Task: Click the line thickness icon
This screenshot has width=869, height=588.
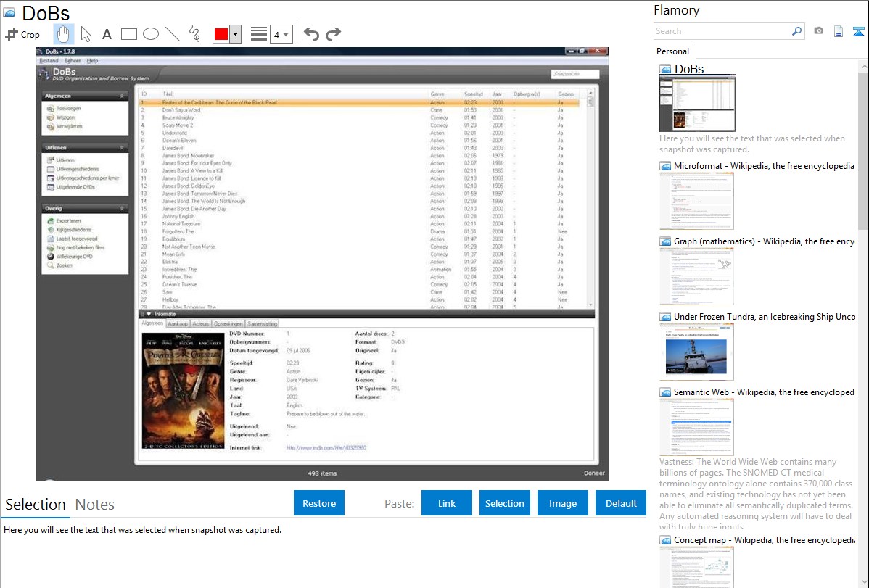Action: point(259,34)
